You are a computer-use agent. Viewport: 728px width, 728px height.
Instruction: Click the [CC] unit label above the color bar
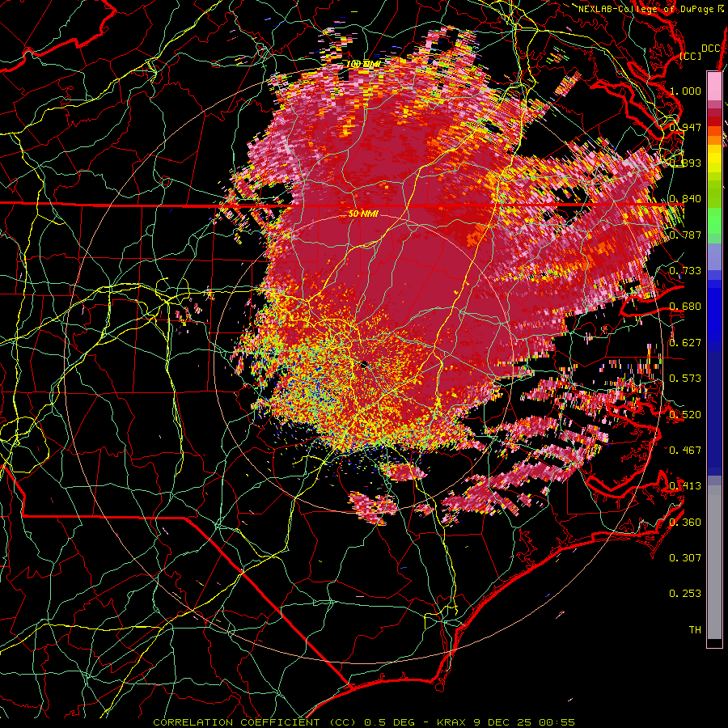[x=691, y=57]
